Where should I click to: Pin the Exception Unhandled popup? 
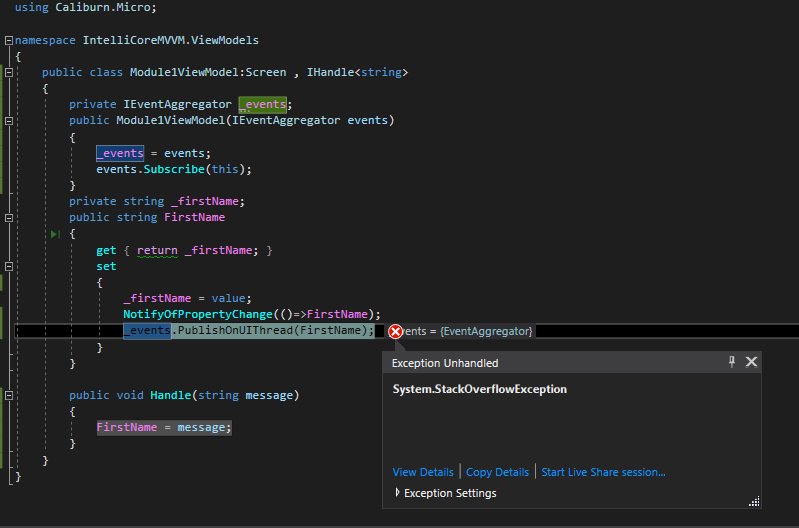[x=732, y=362]
